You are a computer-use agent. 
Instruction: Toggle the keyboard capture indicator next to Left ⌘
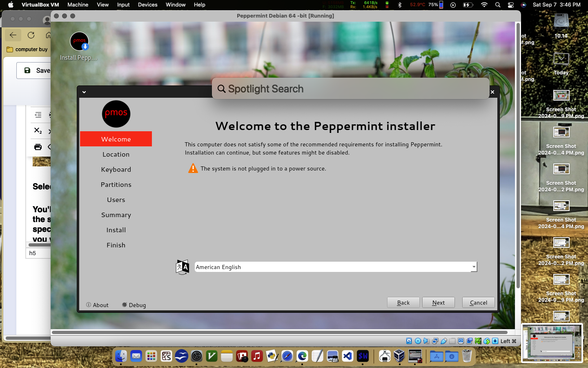[495, 341]
